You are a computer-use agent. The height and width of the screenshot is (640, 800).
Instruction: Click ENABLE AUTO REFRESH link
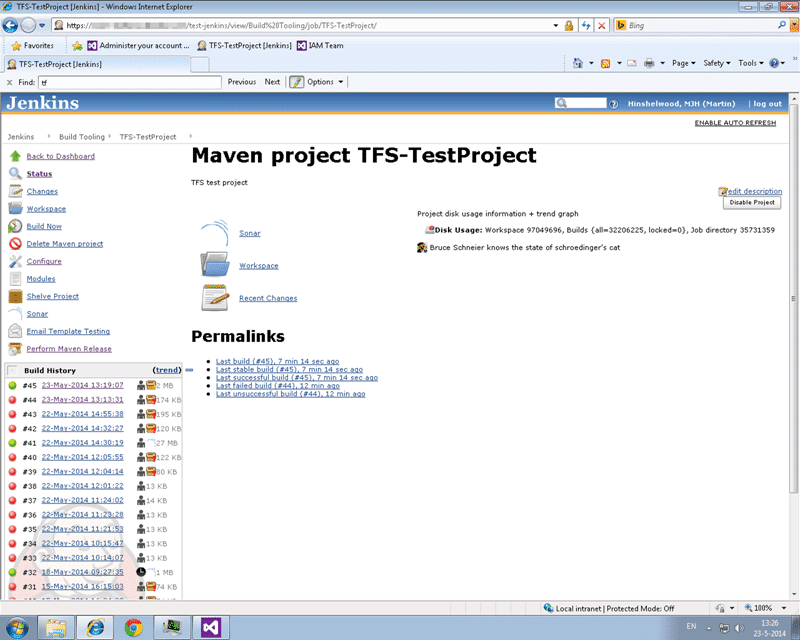(x=735, y=123)
